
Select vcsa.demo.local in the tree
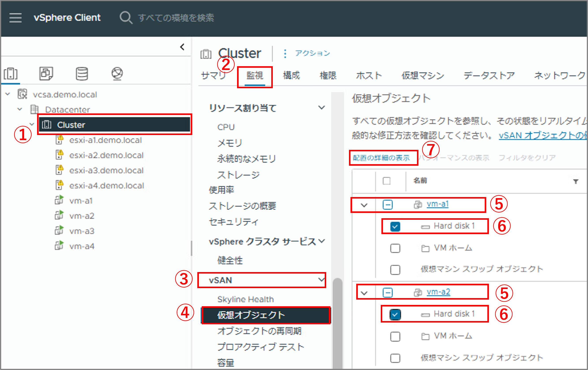point(65,94)
